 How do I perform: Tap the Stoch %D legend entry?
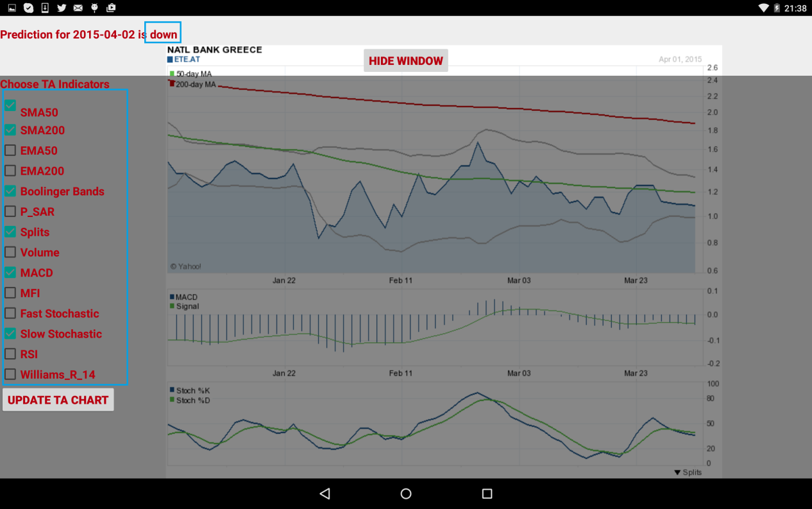pos(189,400)
